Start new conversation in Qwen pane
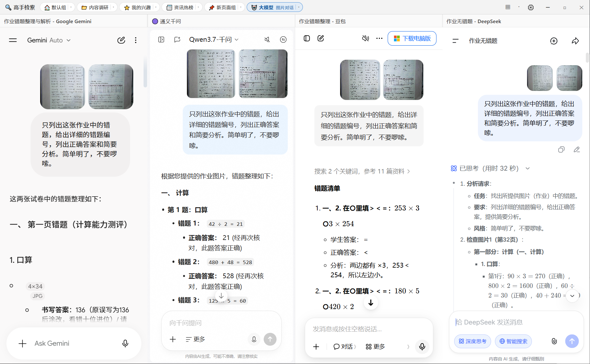The height and width of the screenshot is (364, 590). pos(177,40)
